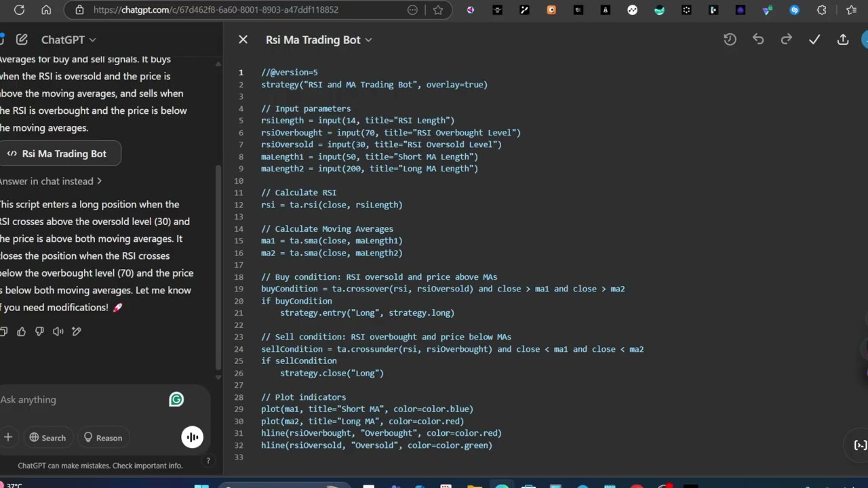
Task: Click the checkmark icon in canvas toolbar
Action: [814, 40]
